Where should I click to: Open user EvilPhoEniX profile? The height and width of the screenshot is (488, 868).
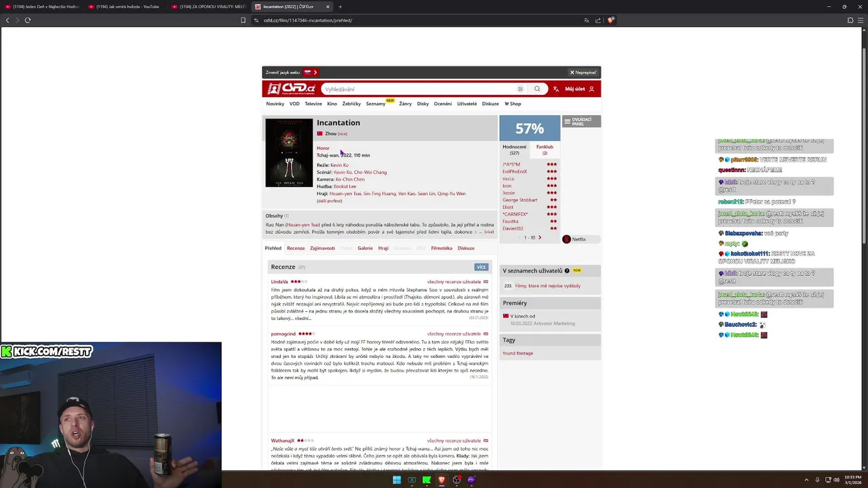[x=515, y=171]
